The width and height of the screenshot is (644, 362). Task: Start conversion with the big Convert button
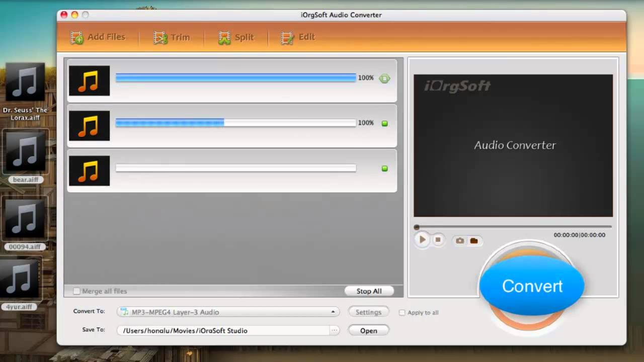point(532,286)
